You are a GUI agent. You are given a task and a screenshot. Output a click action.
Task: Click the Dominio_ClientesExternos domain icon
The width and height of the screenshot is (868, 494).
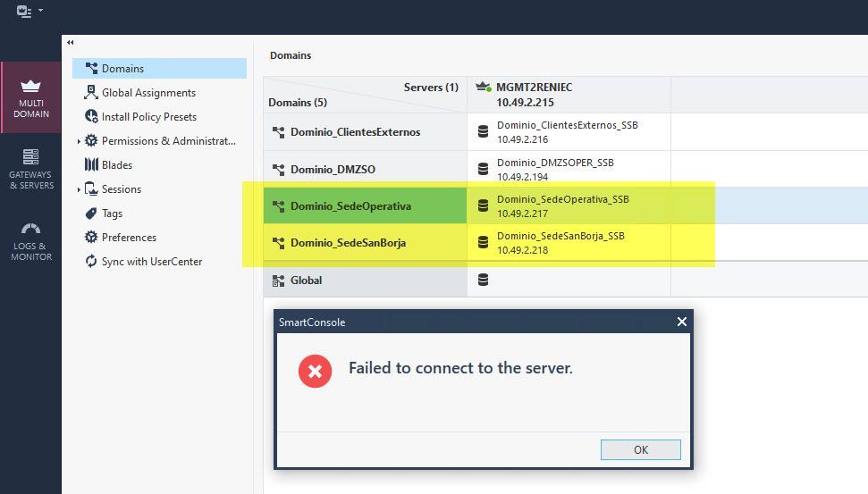pos(278,132)
